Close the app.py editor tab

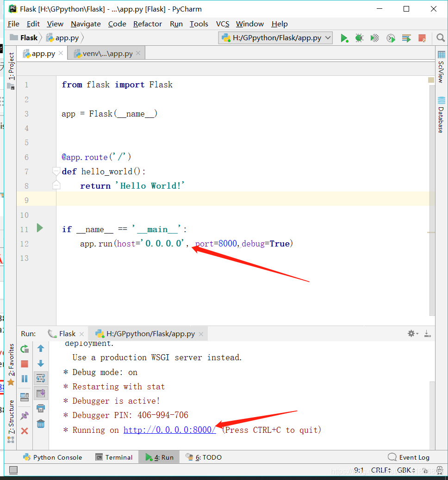(x=61, y=53)
